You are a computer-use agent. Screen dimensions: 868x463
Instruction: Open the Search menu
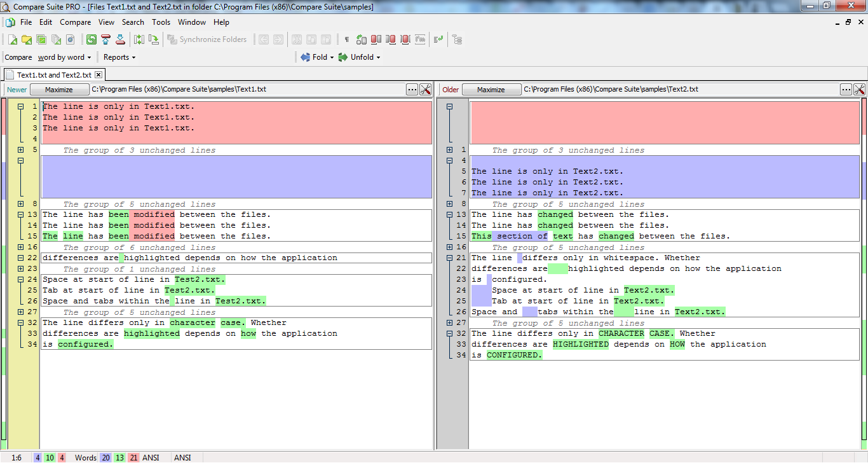coord(133,22)
